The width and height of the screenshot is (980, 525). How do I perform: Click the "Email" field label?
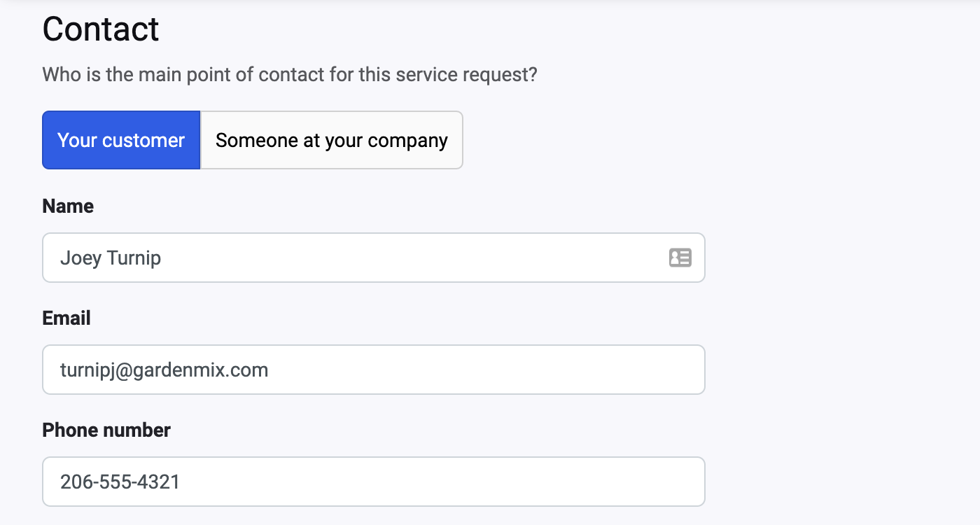pyautogui.click(x=66, y=318)
